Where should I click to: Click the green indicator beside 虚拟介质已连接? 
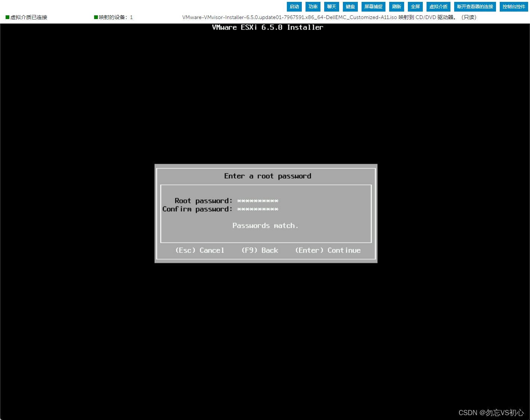[x=7, y=17]
